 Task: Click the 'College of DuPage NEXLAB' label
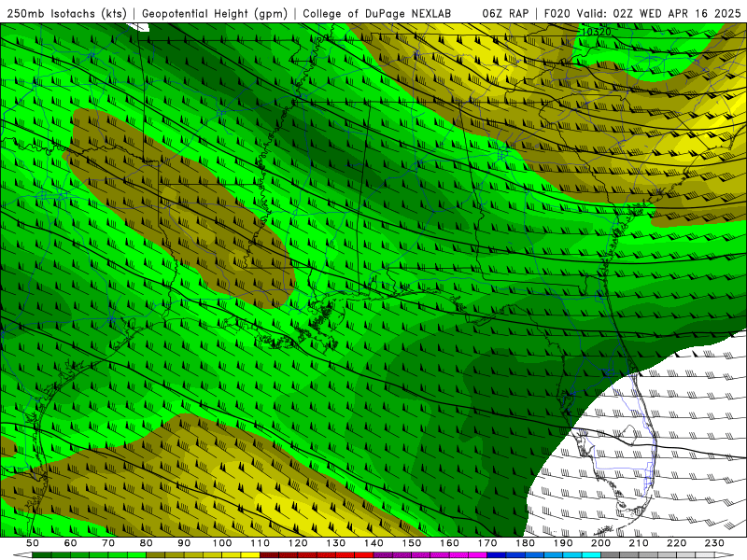click(377, 14)
